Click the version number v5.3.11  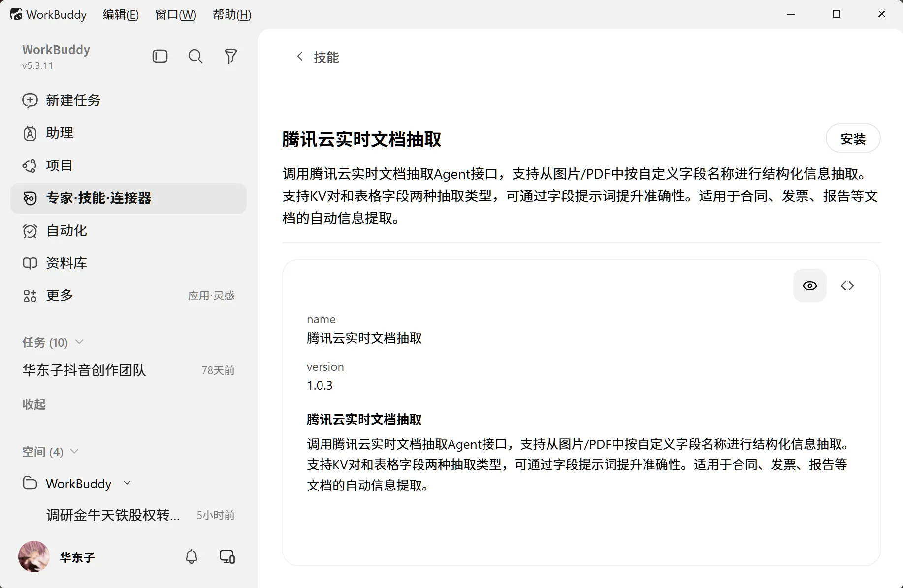click(37, 65)
